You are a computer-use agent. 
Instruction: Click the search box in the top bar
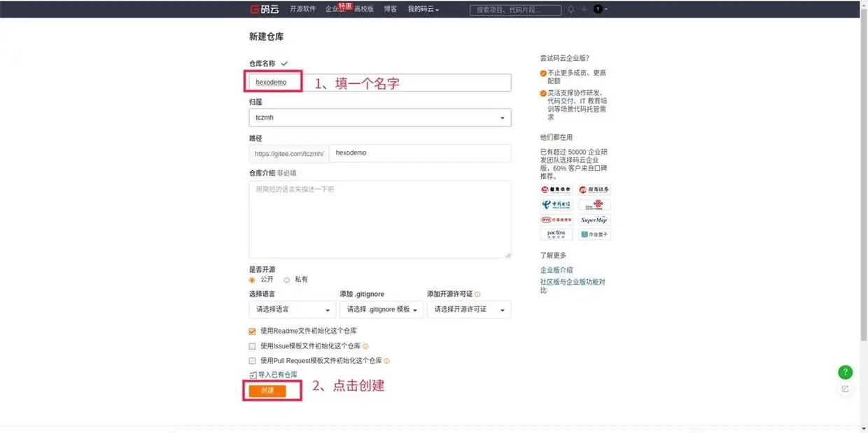click(515, 10)
